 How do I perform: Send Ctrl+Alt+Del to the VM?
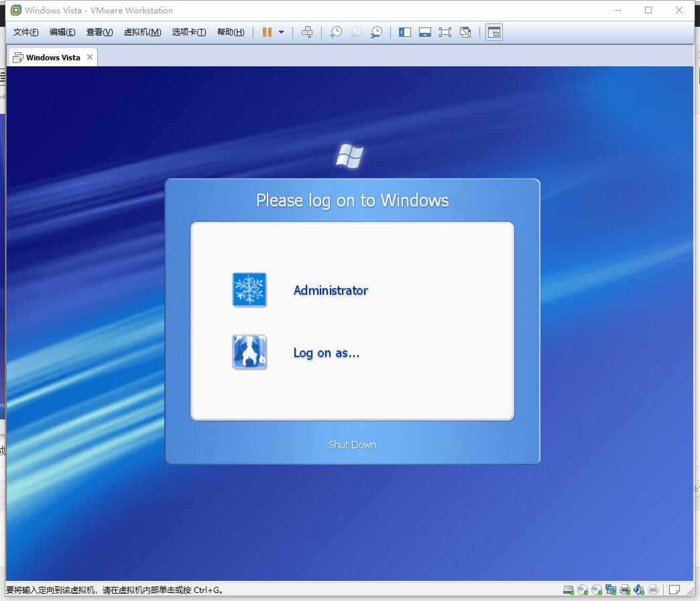307,32
